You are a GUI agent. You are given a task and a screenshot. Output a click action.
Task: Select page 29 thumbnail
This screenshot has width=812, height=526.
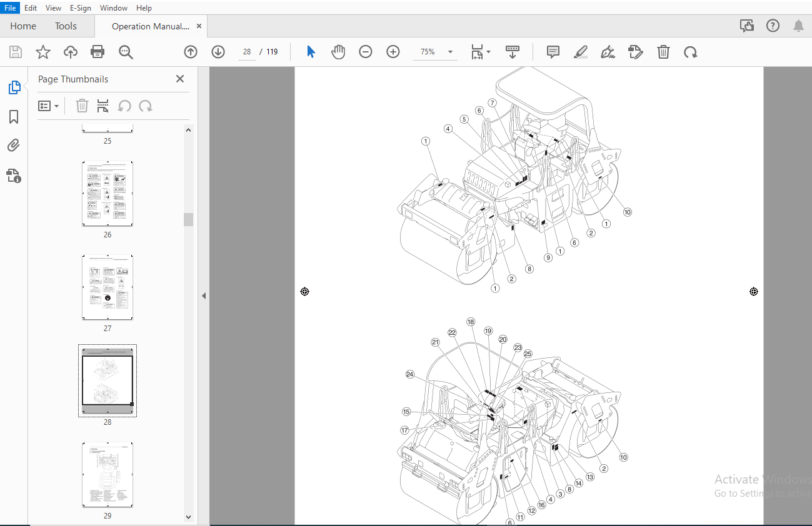coord(108,474)
